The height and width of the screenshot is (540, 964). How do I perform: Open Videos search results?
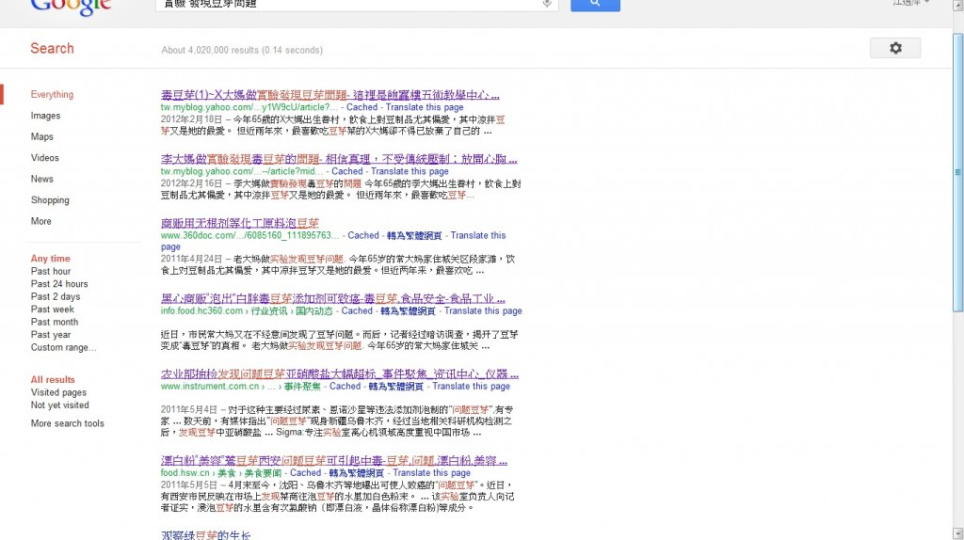45,158
